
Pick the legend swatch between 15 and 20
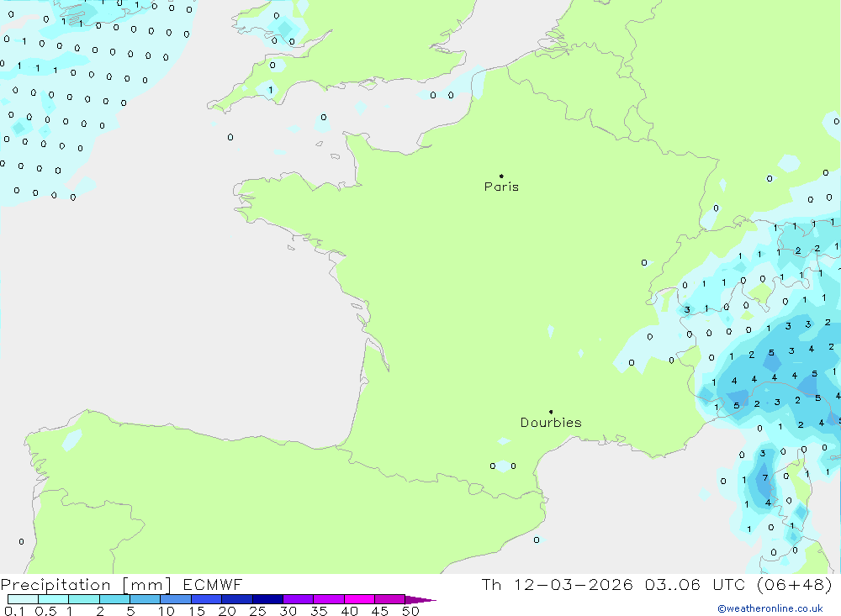tap(206, 599)
